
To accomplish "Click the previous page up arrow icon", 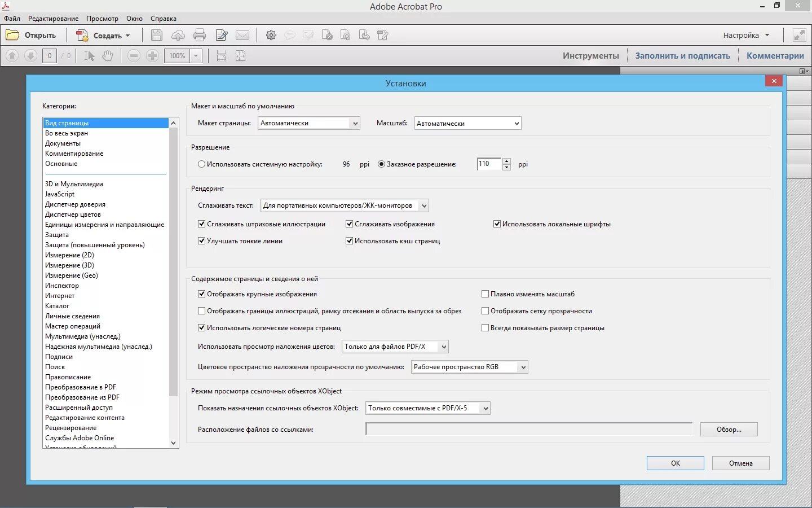I will 12,55.
